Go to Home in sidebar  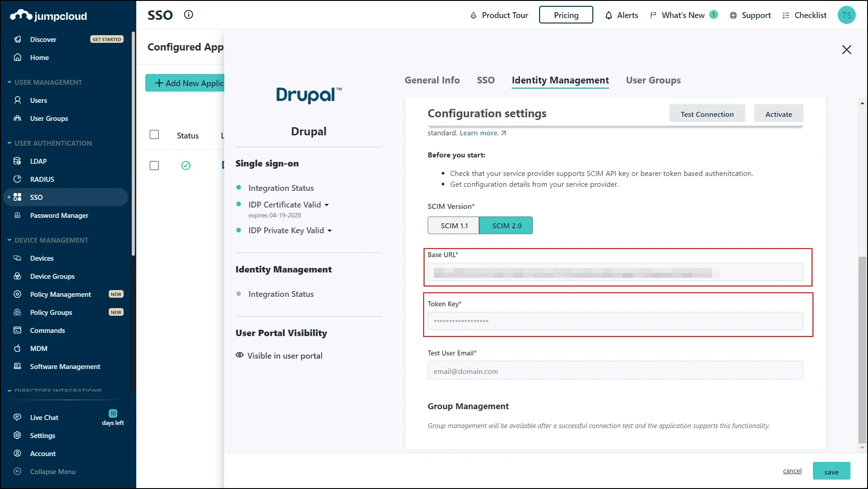(39, 57)
